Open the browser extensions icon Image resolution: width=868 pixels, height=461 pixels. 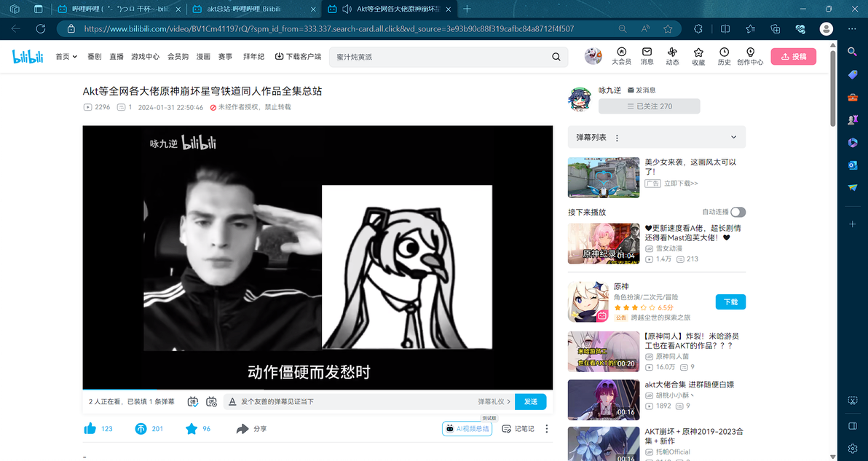(698, 29)
